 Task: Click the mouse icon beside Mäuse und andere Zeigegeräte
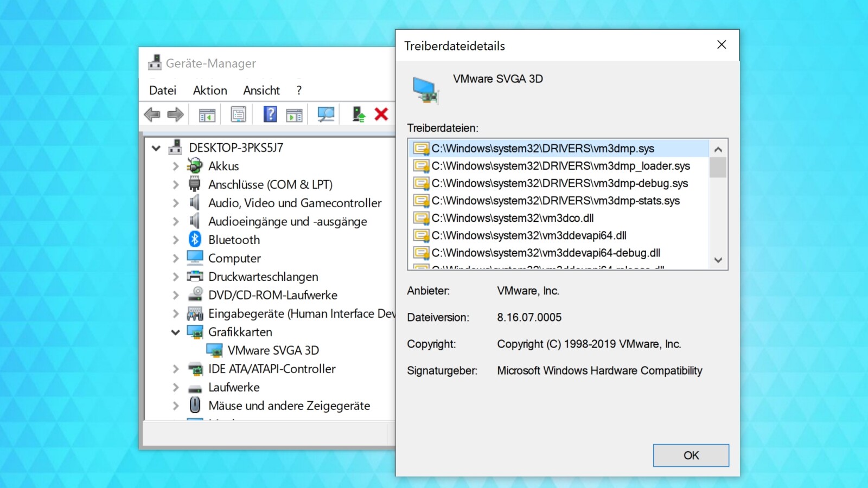pyautogui.click(x=195, y=405)
